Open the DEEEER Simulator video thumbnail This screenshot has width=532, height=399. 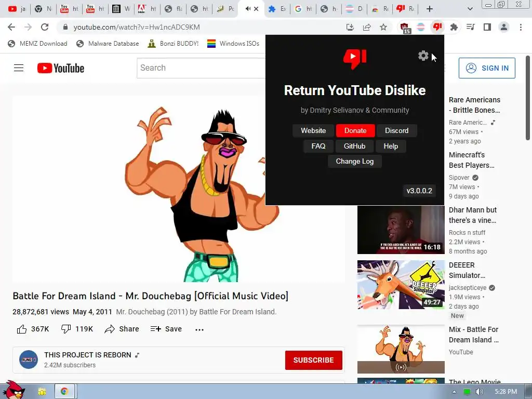click(401, 285)
